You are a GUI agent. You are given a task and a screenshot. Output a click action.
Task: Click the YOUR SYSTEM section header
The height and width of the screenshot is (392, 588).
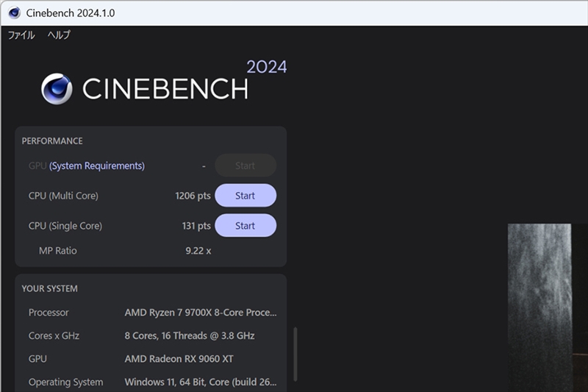click(x=49, y=288)
